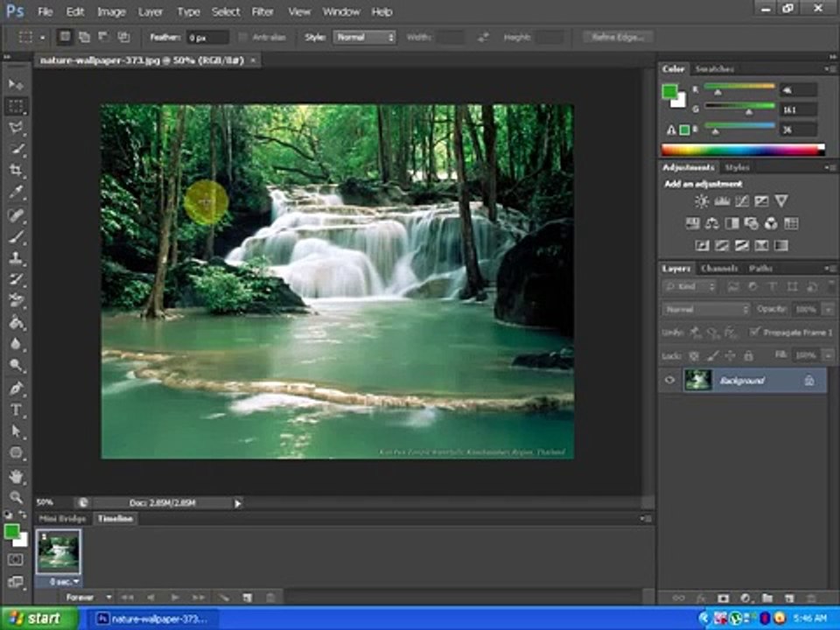Toggle the Anti-alias checkbox
This screenshot has width=840, height=630.
[242, 37]
